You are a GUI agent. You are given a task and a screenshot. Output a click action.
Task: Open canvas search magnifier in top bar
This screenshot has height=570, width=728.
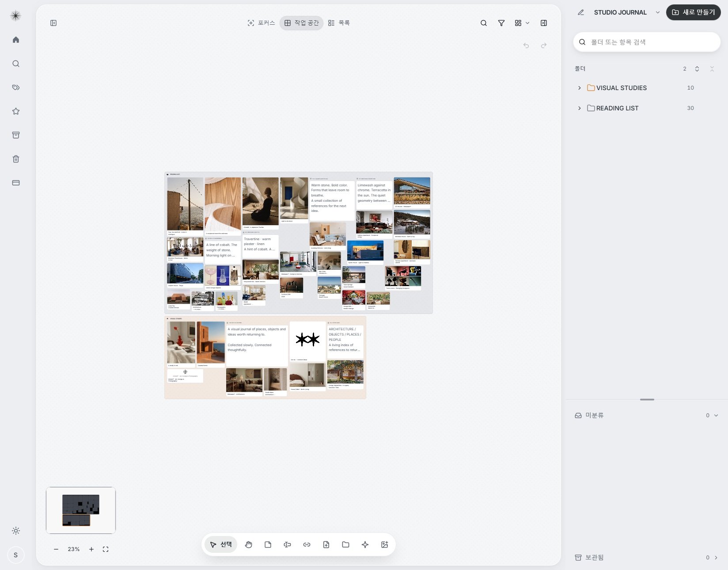pos(484,23)
